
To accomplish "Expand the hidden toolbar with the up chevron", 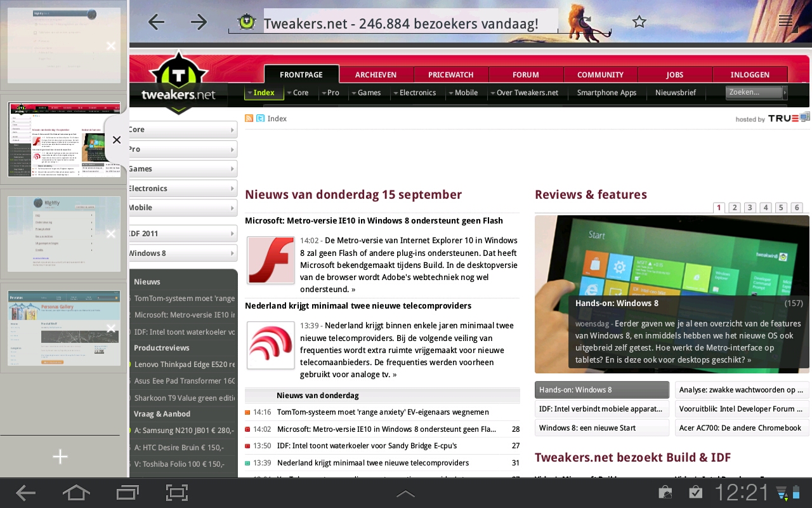I will pyautogui.click(x=405, y=493).
